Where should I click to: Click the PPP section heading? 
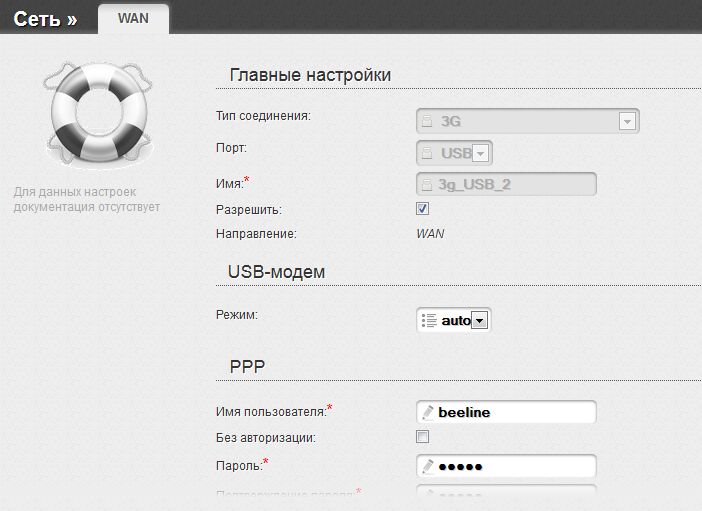click(x=247, y=367)
